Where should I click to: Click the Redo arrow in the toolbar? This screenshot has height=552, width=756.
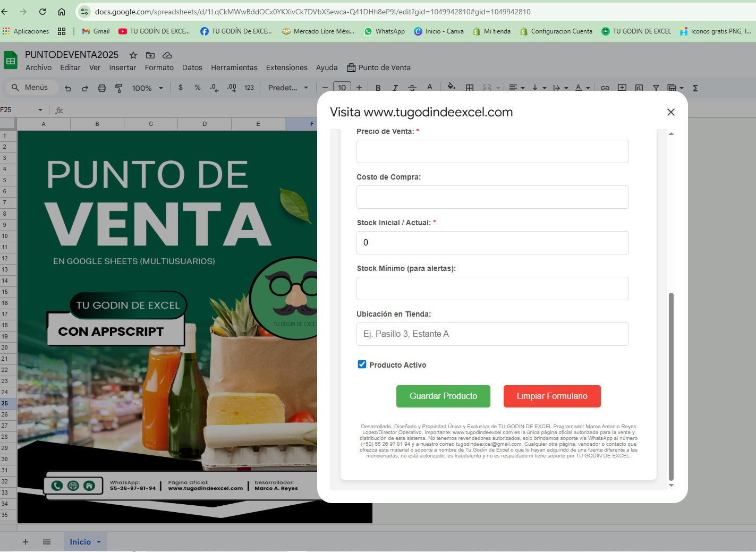click(x=84, y=88)
